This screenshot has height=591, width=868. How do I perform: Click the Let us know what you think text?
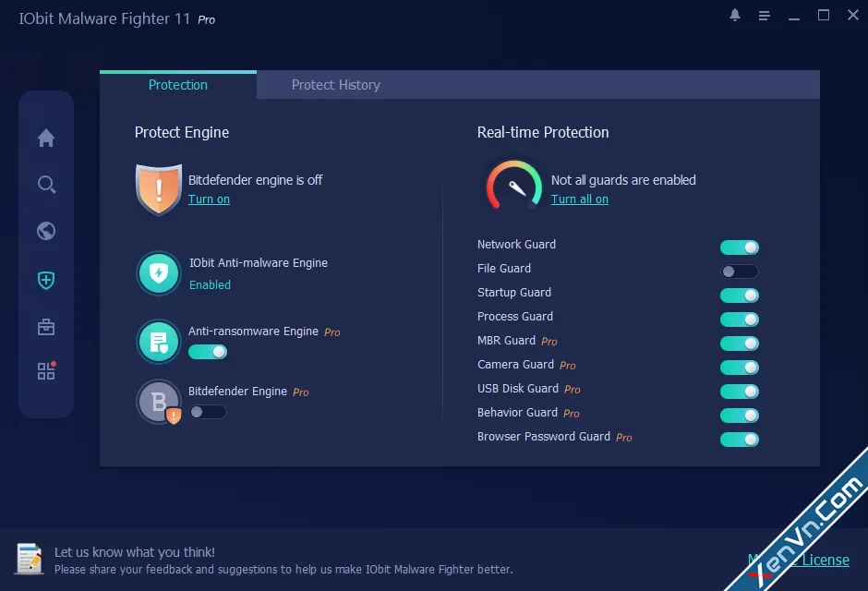[x=135, y=552]
